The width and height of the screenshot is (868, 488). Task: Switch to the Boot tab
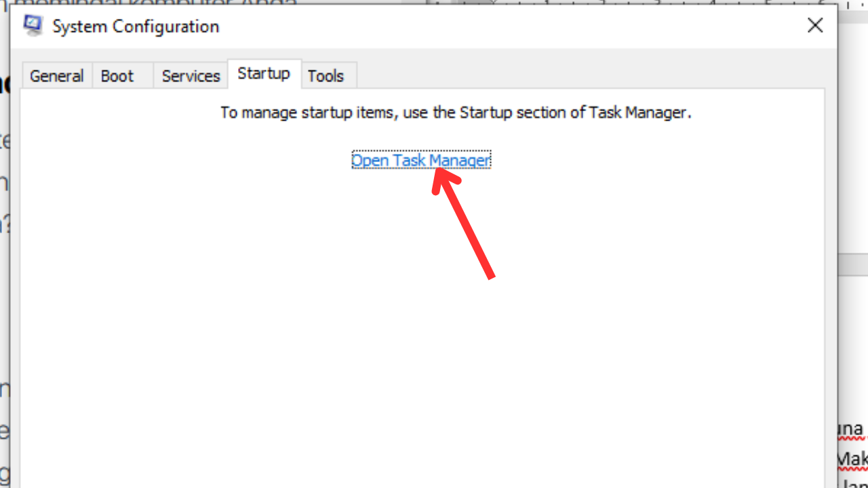click(x=117, y=76)
